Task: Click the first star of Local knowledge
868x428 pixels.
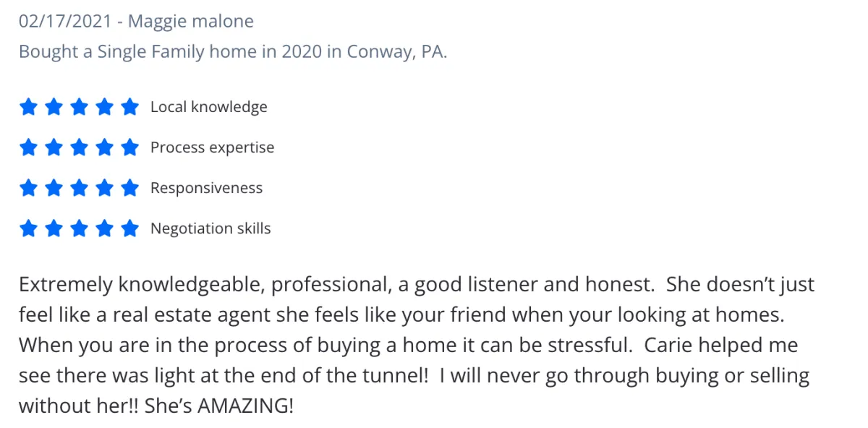Action: (x=28, y=107)
